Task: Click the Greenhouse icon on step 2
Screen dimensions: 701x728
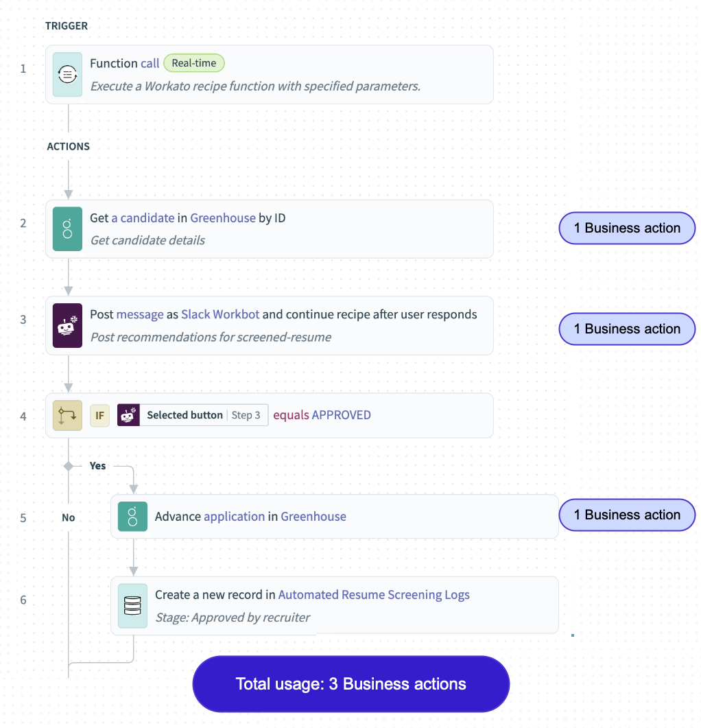Action: point(67,228)
